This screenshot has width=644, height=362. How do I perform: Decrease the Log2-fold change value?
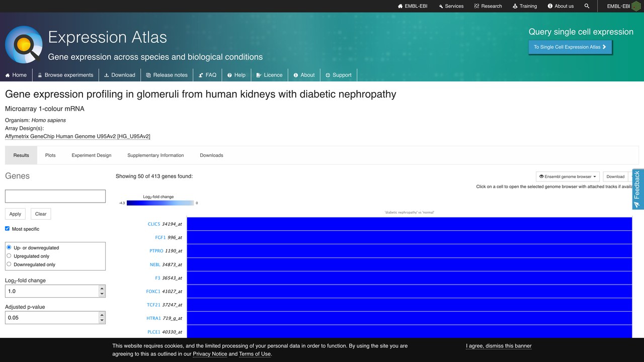[x=102, y=294]
